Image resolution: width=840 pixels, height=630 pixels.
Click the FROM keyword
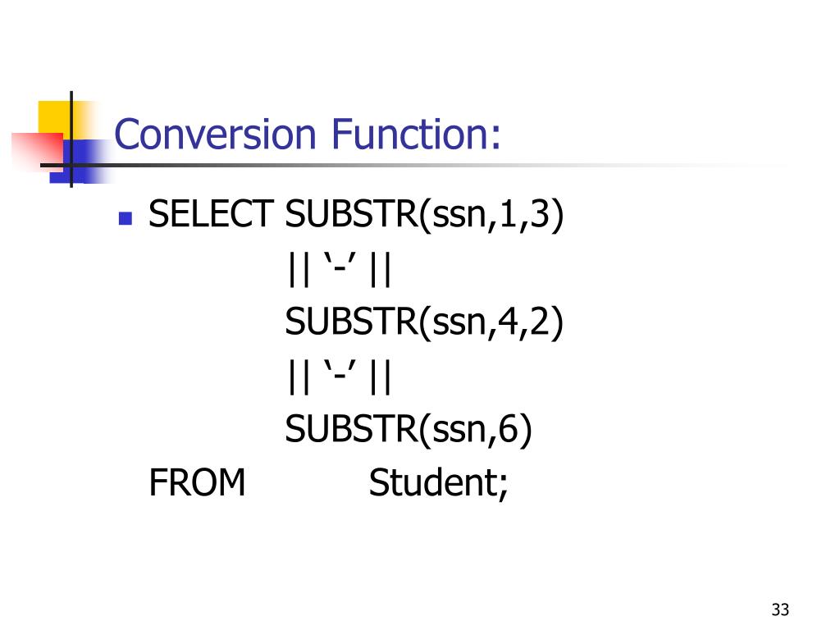click(197, 482)
